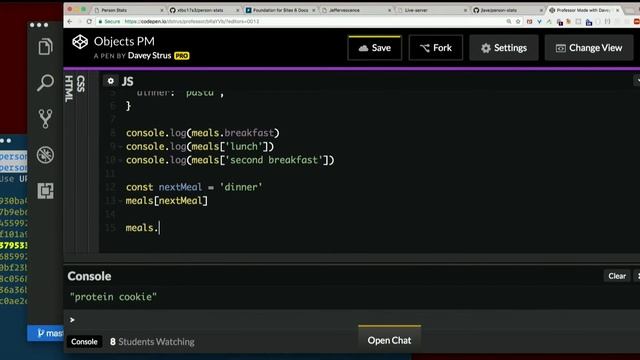Click the final meals. line in the editor
The image size is (640, 360).
coord(142,228)
